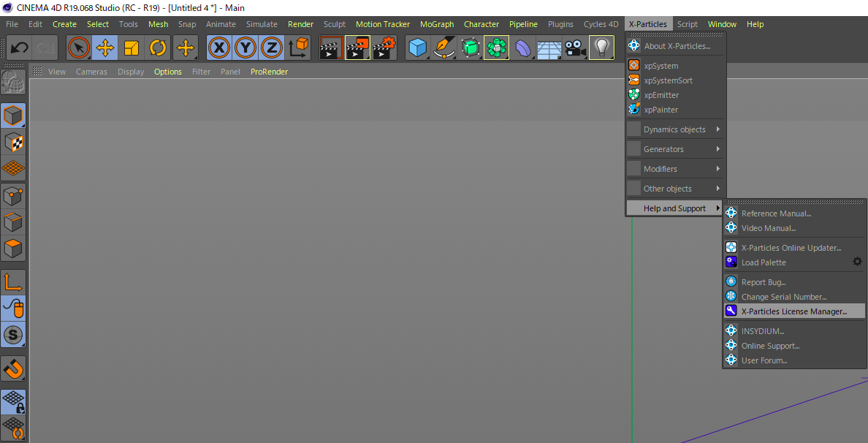
Task: Open viewport ProRender menu
Action: coord(269,72)
